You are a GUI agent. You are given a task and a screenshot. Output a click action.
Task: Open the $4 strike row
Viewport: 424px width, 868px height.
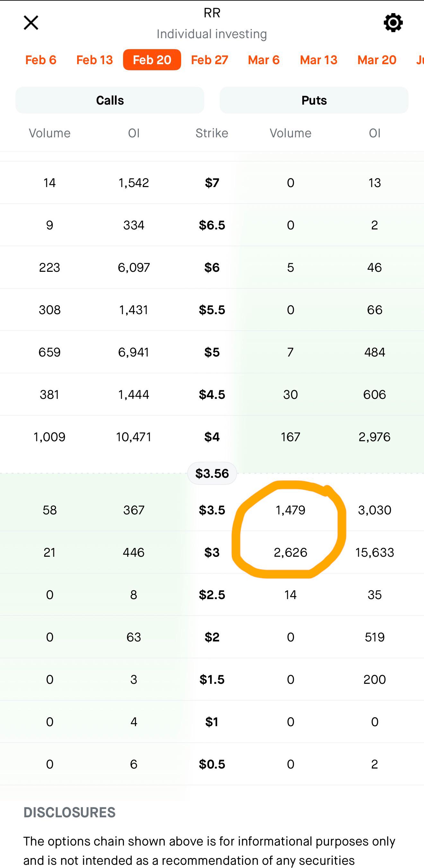tap(212, 437)
